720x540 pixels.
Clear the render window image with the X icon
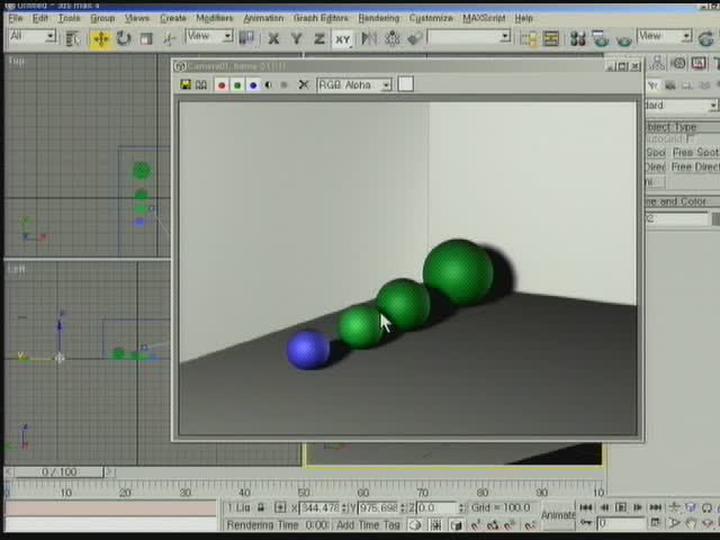[x=303, y=84]
